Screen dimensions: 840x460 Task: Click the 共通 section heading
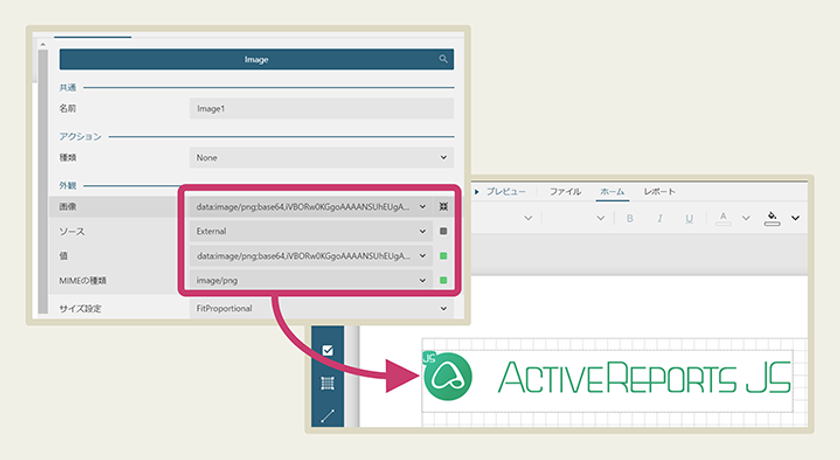point(68,87)
